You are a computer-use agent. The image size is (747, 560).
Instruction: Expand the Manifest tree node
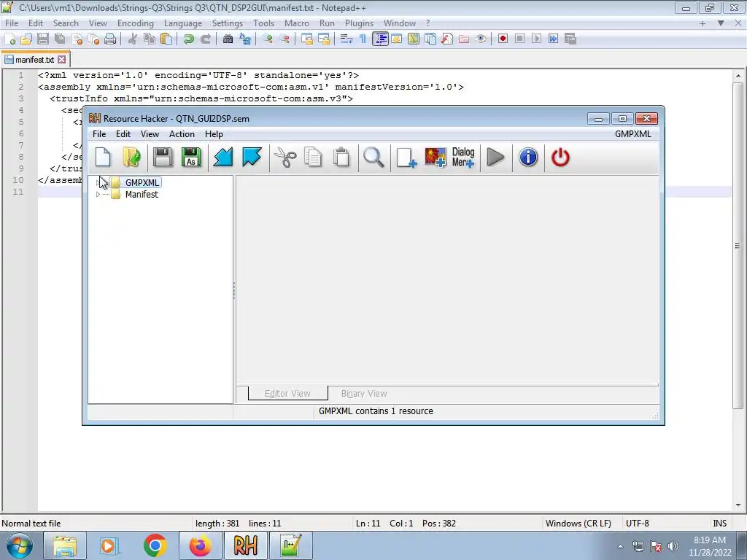[98, 194]
